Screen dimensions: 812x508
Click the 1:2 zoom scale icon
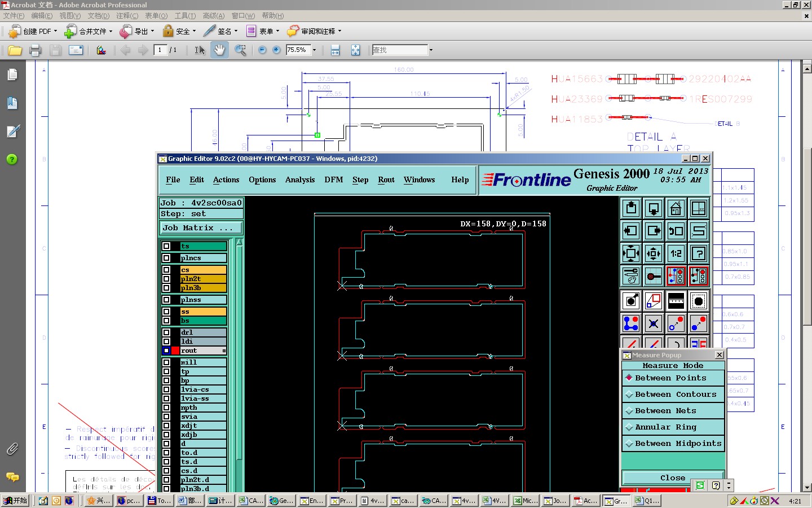tap(676, 253)
